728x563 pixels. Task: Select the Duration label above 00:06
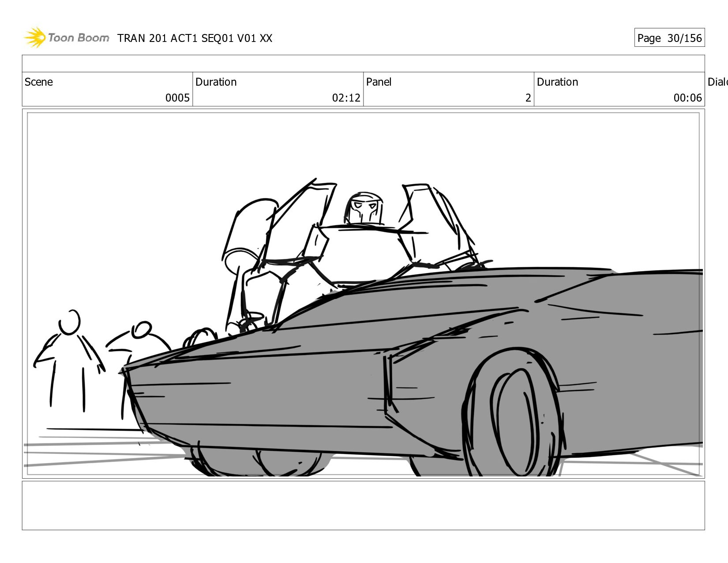point(558,82)
